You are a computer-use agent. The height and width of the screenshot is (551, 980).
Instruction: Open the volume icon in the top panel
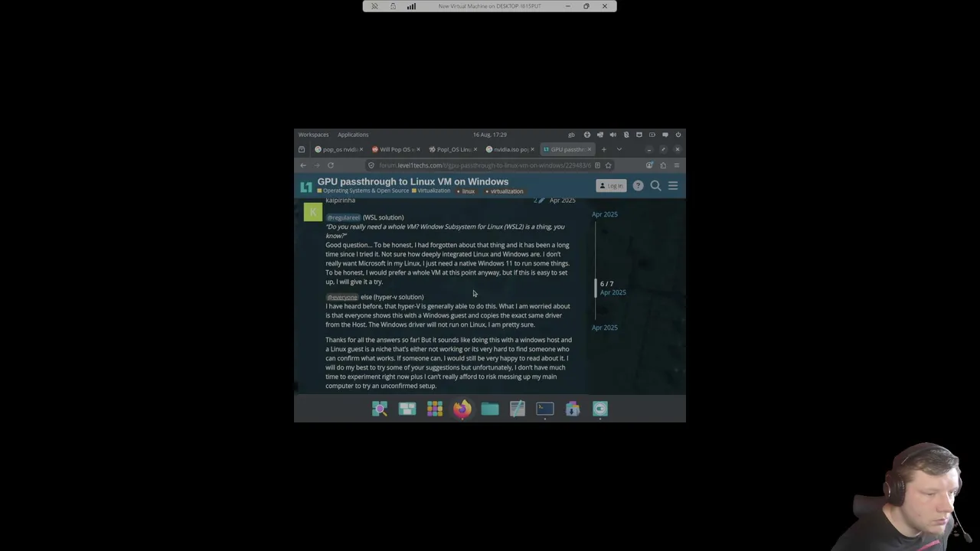coord(613,135)
